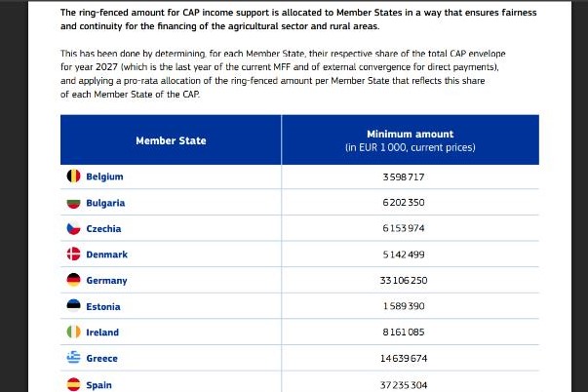
Task: Select Germany's amount 33 106 250
Action: (404, 280)
